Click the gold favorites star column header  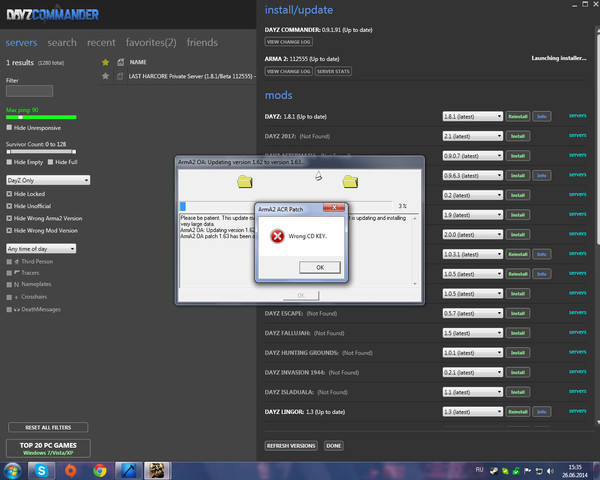click(x=106, y=62)
